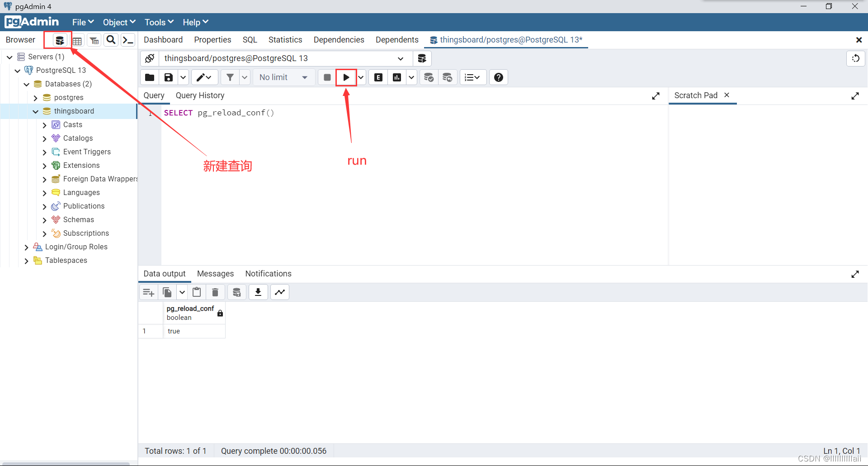Click the Rollback transaction icon
868x466 pixels.
[x=448, y=77]
